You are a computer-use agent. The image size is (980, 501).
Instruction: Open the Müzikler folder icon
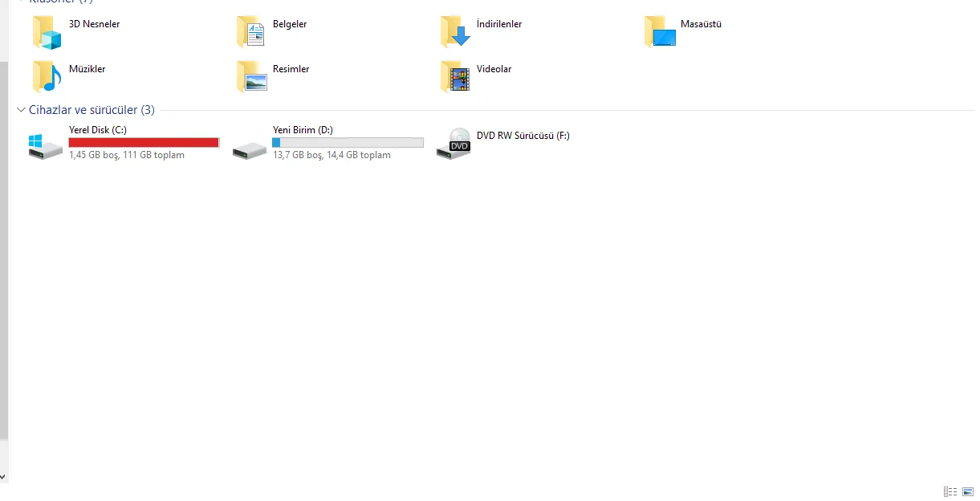tap(47, 77)
